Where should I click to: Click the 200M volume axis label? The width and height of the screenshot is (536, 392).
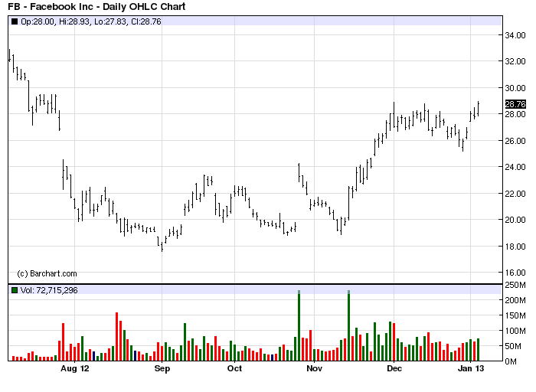(515, 300)
